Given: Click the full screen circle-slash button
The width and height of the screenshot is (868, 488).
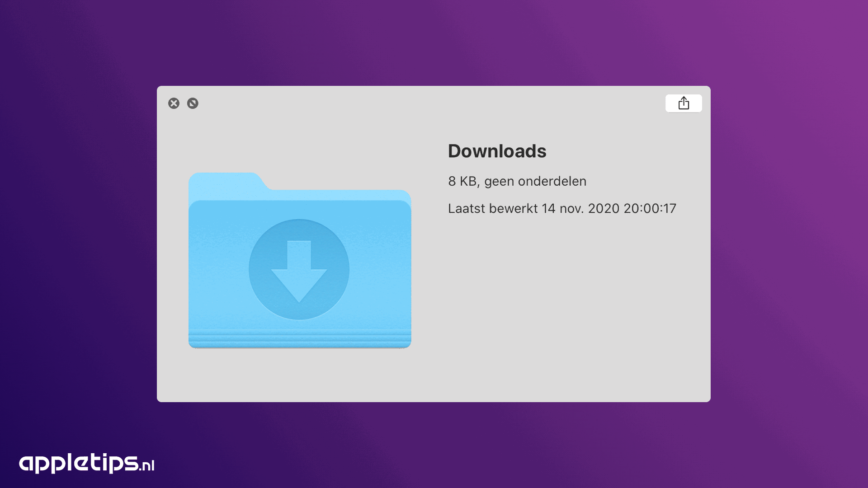Looking at the screenshot, I should (x=193, y=103).
